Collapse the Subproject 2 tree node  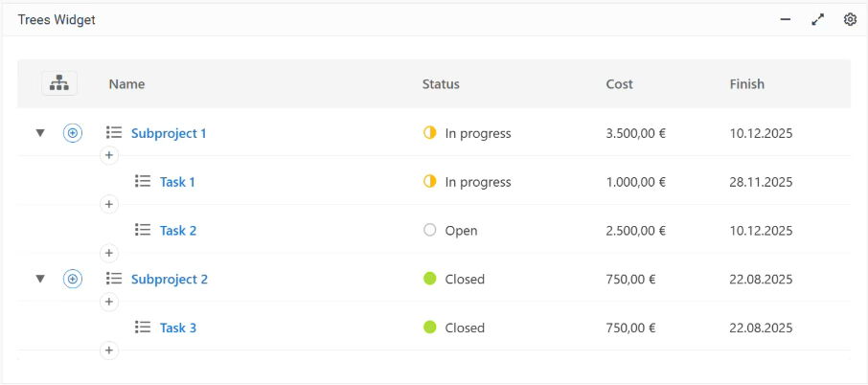pyautogui.click(x=40, y=279)
